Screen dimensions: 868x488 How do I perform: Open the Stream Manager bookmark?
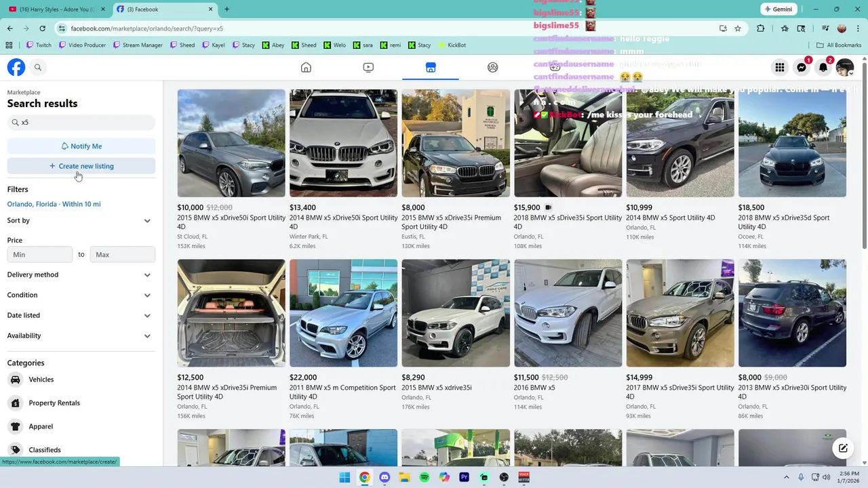click(x=138, y=45)
